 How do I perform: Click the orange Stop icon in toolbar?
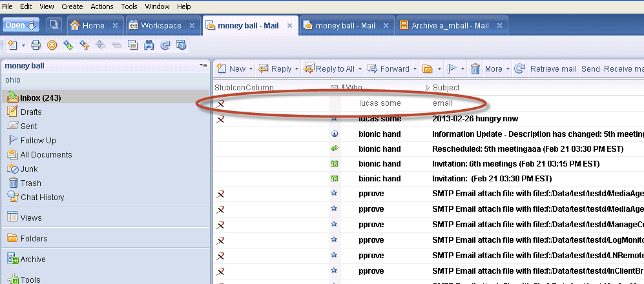point(52,45)
